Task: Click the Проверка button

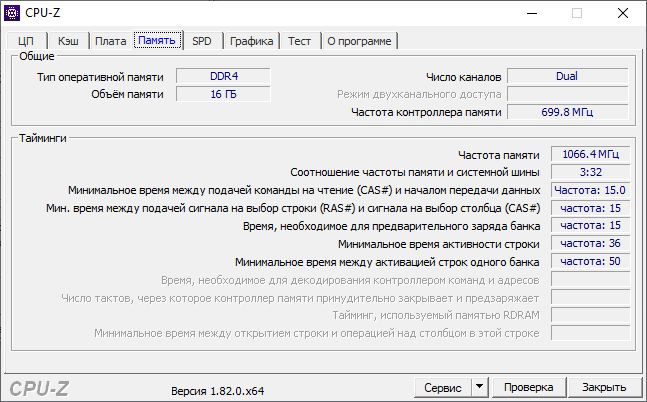Action: tap(529, 387)
